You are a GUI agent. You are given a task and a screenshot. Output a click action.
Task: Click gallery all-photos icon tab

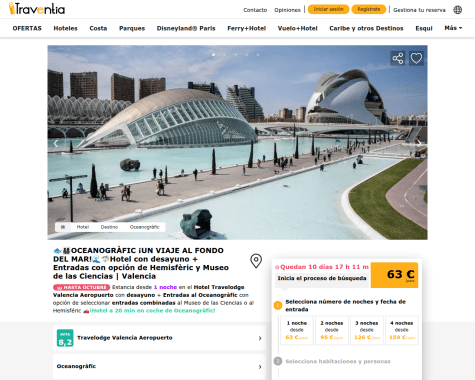[63, 227]
